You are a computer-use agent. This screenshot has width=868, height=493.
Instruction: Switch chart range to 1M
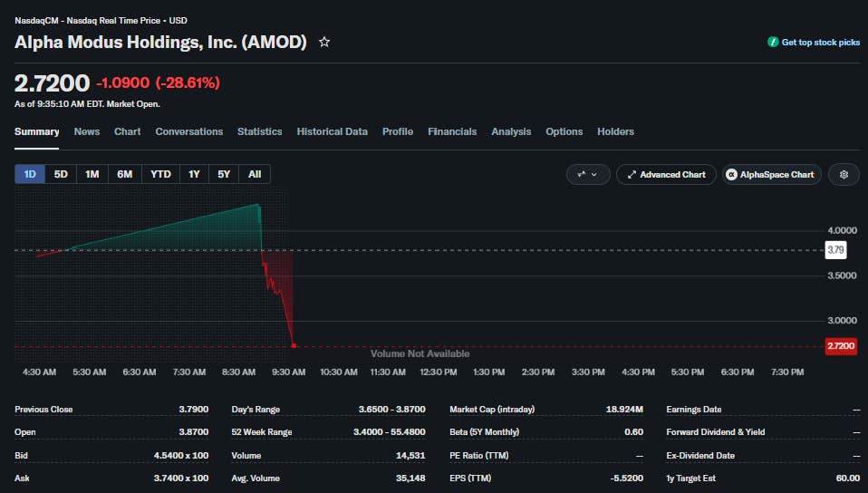click(92, 174)
